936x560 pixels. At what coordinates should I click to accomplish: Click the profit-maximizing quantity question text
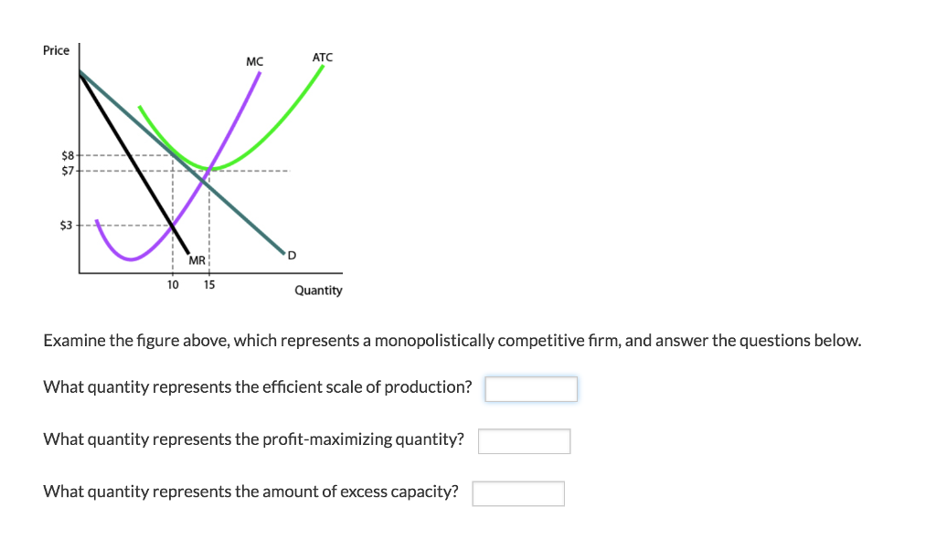click(x=254, y=439)
